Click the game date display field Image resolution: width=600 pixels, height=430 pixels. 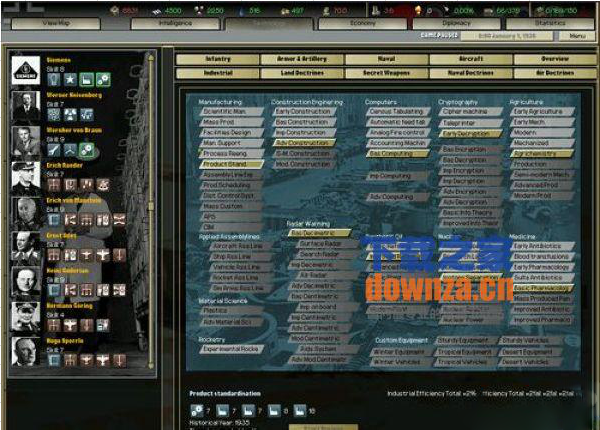click(507, 36)
